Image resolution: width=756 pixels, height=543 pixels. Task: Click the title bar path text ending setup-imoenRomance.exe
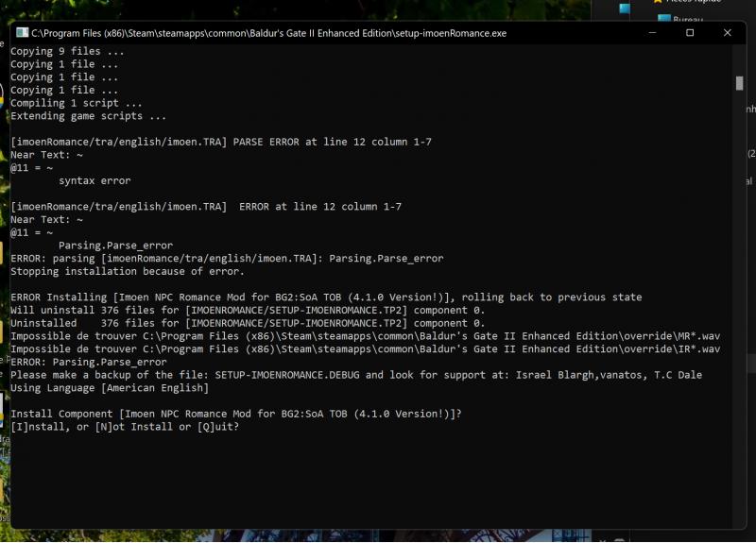click(x=269, y=33)
